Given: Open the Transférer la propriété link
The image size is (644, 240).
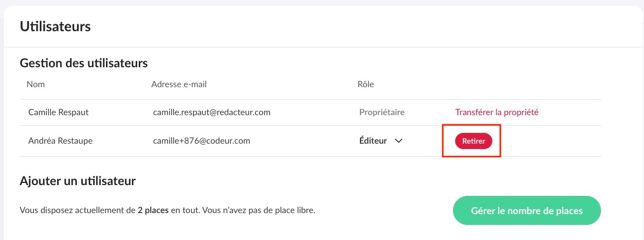Looking at the screenshot, I should (497, 112).
